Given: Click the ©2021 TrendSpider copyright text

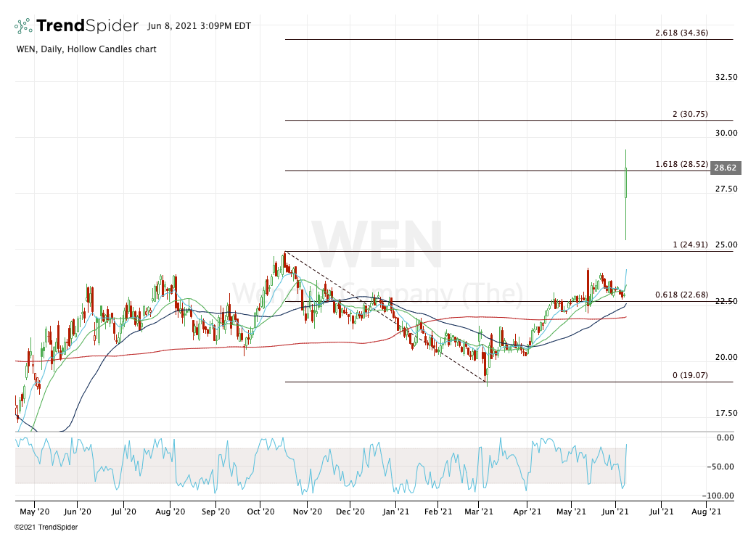Looking at the screenshot, I should [x=46, y=527].
